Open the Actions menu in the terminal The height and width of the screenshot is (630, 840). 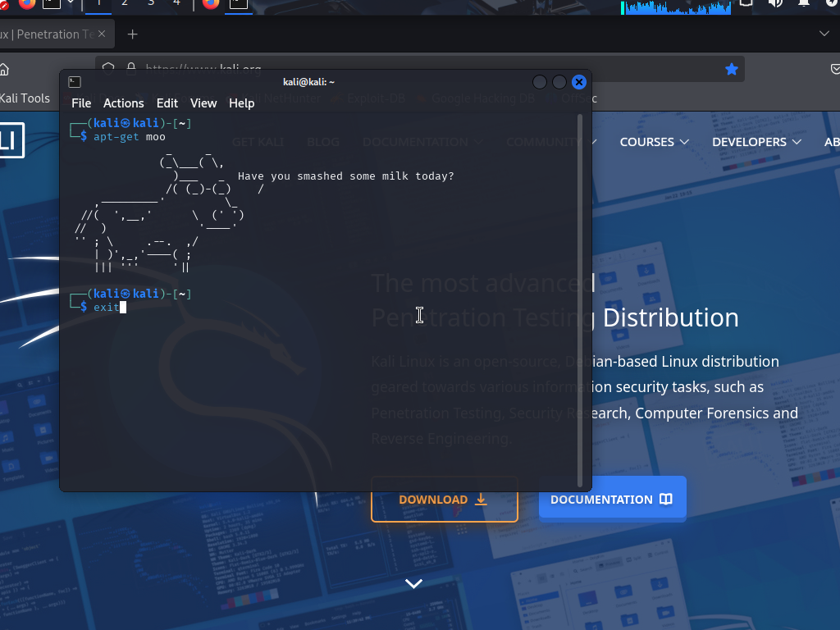click(x=124, y=103)
